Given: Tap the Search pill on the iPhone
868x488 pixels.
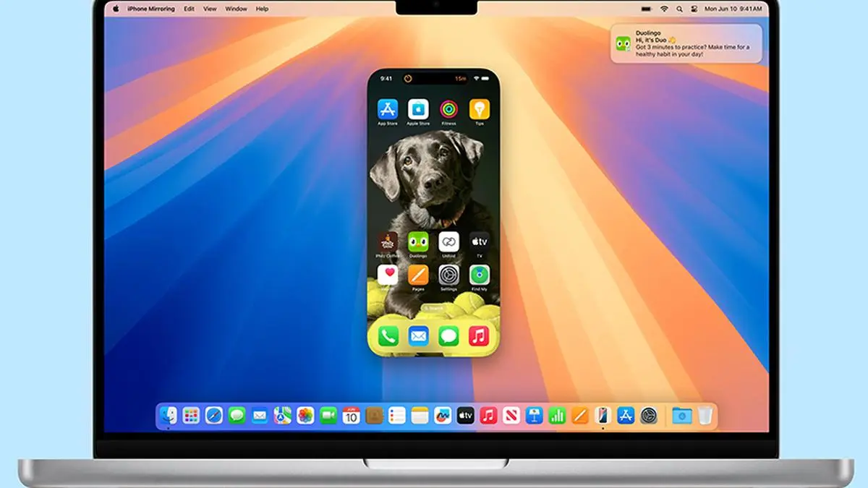Looking at the screenshot, I should pyautogui.click(x=433, y=308).
